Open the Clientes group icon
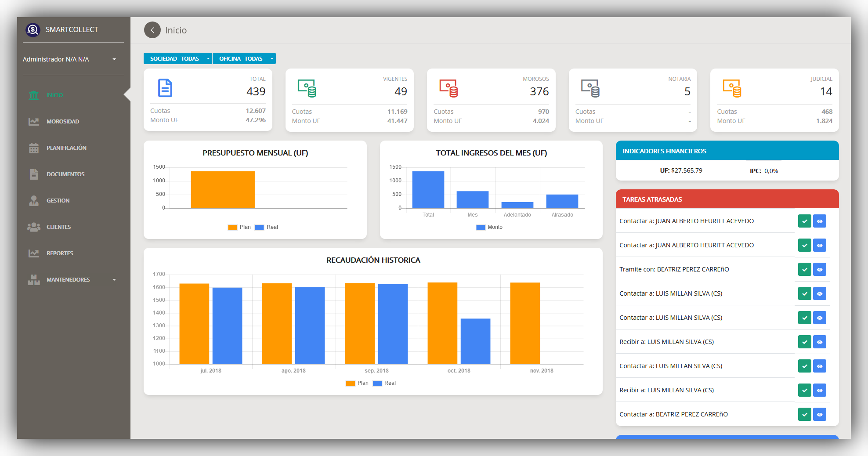The width and height of the screenshot is (868, 456). coord(34,227)
